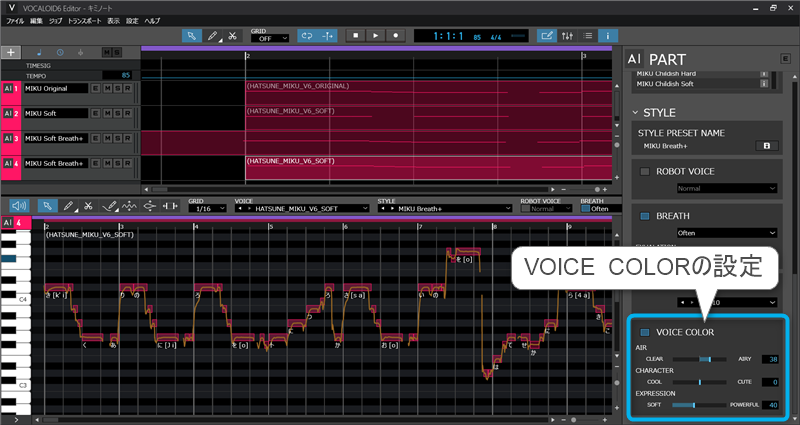This screenshot has width=800, height=425.
Task: Click the MIKU Original track name field
Action: point(56,88)
